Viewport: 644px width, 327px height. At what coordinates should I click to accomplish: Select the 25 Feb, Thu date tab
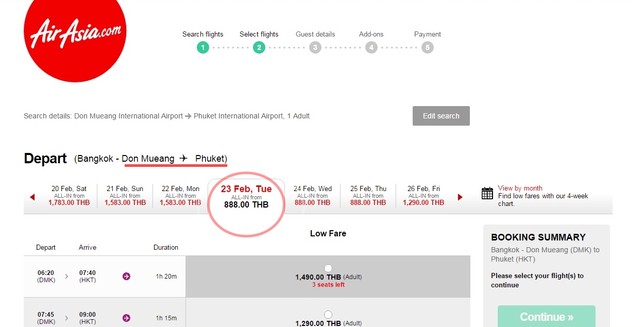[x=368, y=196]
